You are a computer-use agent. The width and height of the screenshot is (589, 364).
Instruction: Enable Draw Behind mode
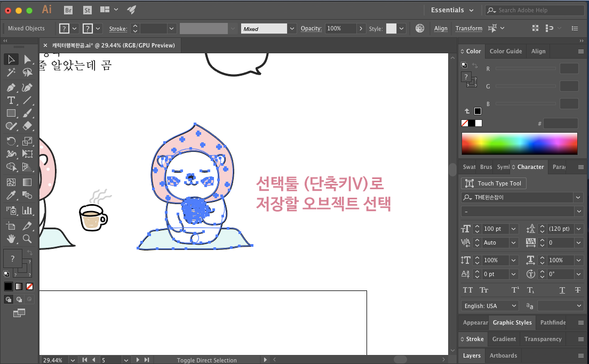click(x=19, y=300)
